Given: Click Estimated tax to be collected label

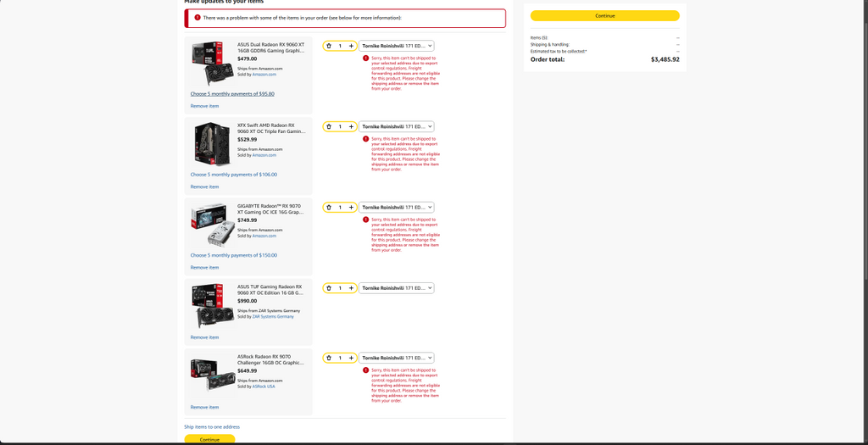Looking at the screenshot, I should [559, 52].
